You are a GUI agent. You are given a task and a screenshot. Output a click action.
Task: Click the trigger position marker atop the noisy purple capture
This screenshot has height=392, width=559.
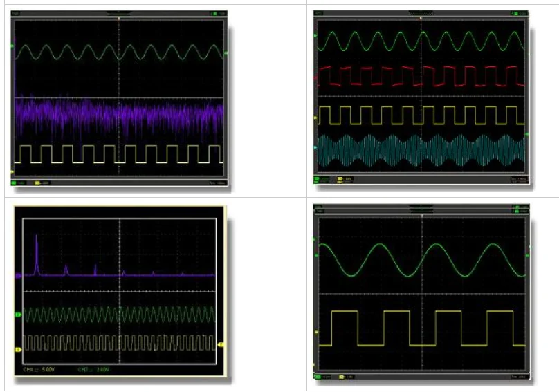pyautogui.click(x=119, y=18)
